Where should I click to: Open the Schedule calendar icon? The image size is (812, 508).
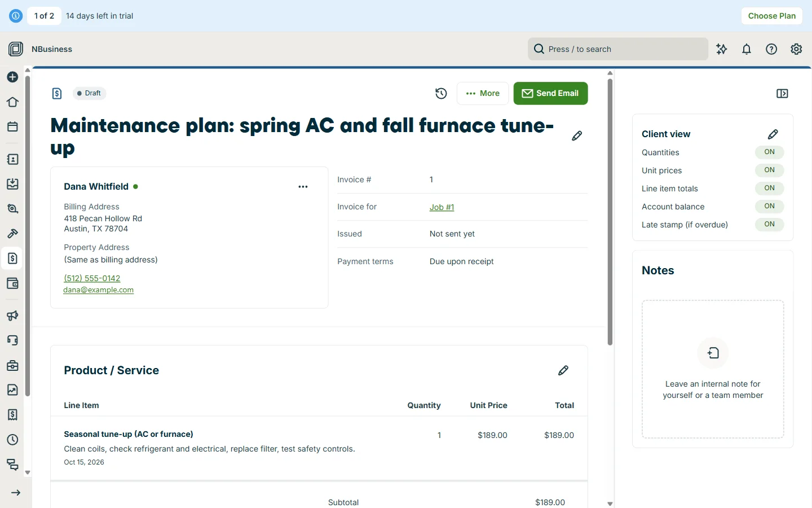coord(12,127)
